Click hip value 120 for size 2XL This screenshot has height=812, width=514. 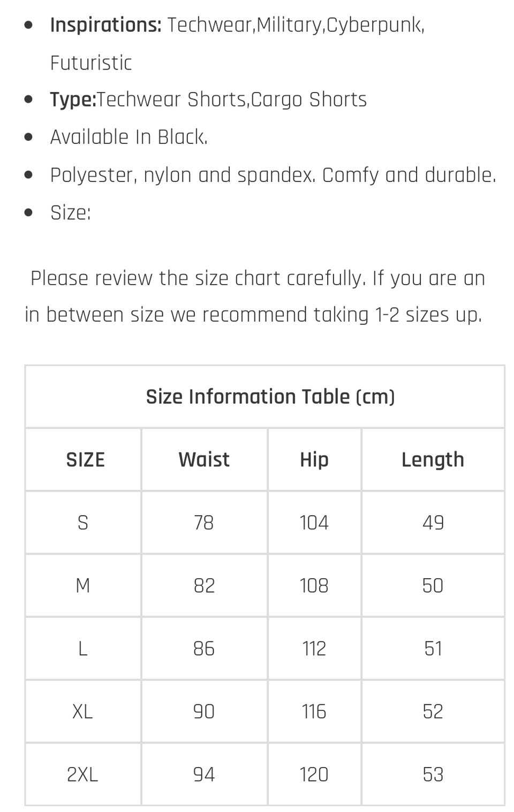pyautogui.click(x=314, y=775)
